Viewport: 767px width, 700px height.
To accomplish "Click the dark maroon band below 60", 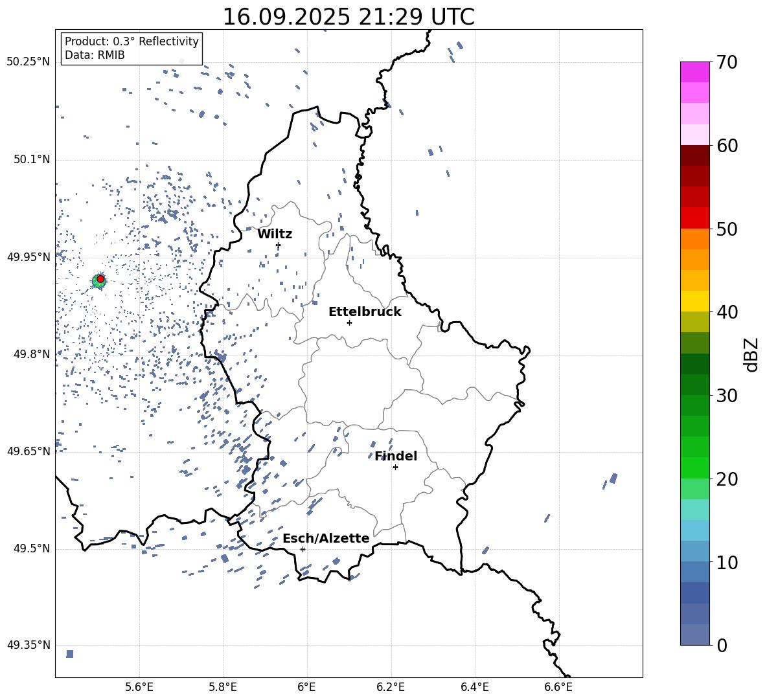I will tap(694, 155).
